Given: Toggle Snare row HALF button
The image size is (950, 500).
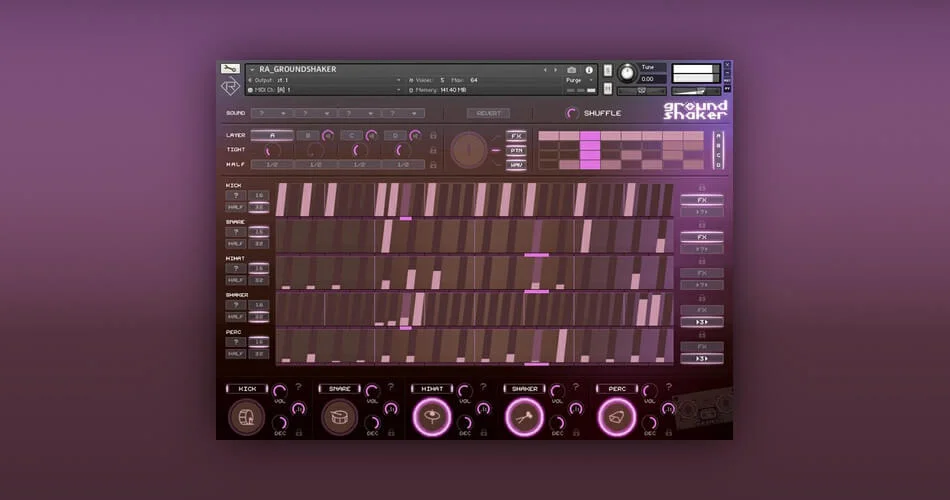Looking at the screenshot, I should [x=236, y=244].
